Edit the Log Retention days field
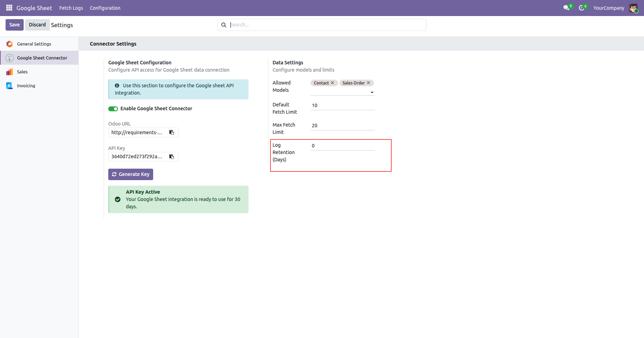 (x=343, y=146)
